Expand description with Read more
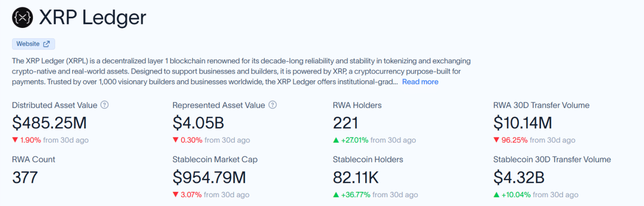The height and width of the screenshot is (206, 644). click(x=420, y=82)
